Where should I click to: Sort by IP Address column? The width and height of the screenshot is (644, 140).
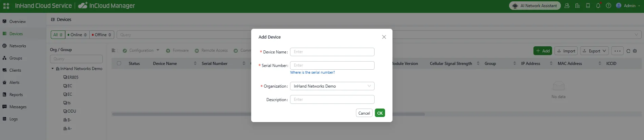click(x=551, y=63)
